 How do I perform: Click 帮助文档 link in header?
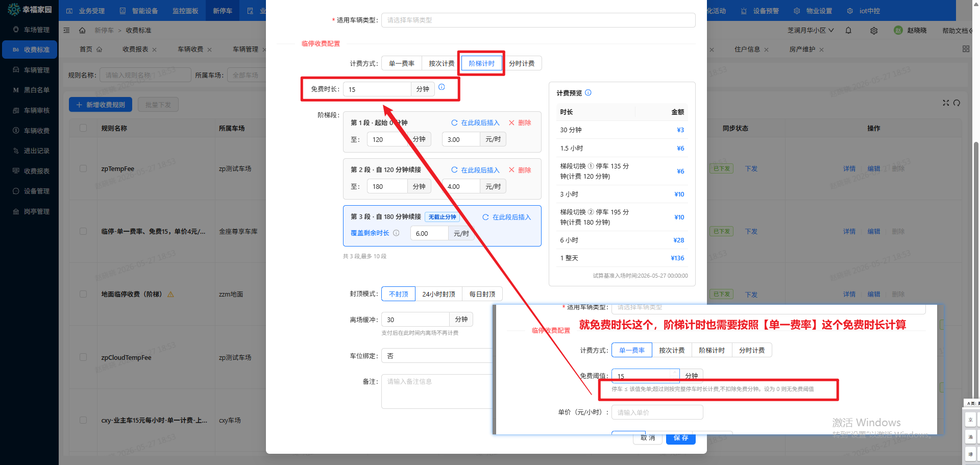(x=954, y=31)
